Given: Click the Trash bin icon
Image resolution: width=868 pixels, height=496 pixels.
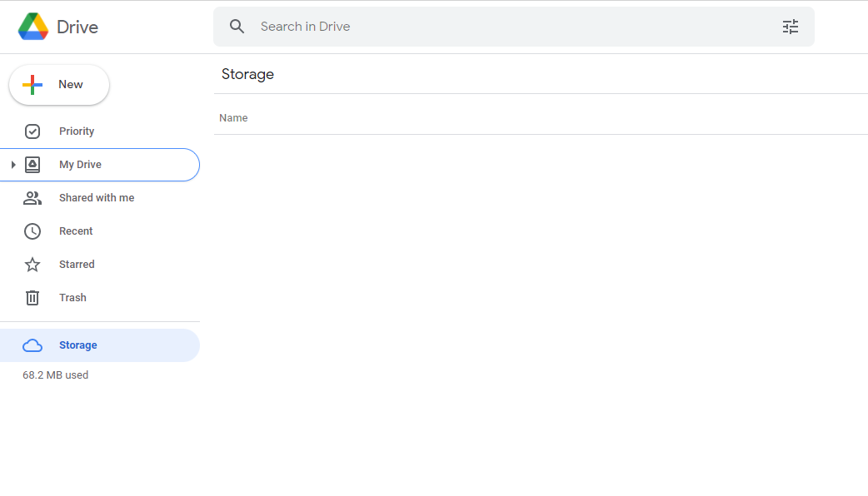Looking at the screenshot, I should [x=32, y=298].
